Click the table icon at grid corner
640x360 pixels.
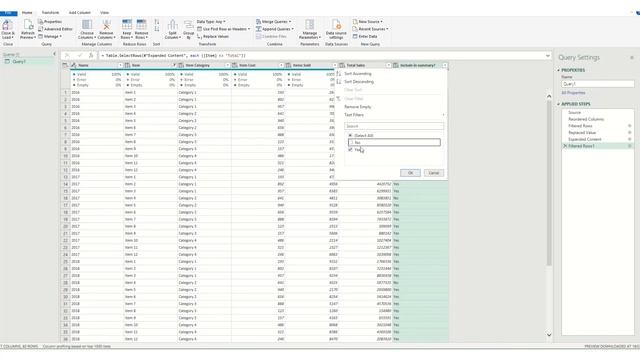(x=65, y=65)
